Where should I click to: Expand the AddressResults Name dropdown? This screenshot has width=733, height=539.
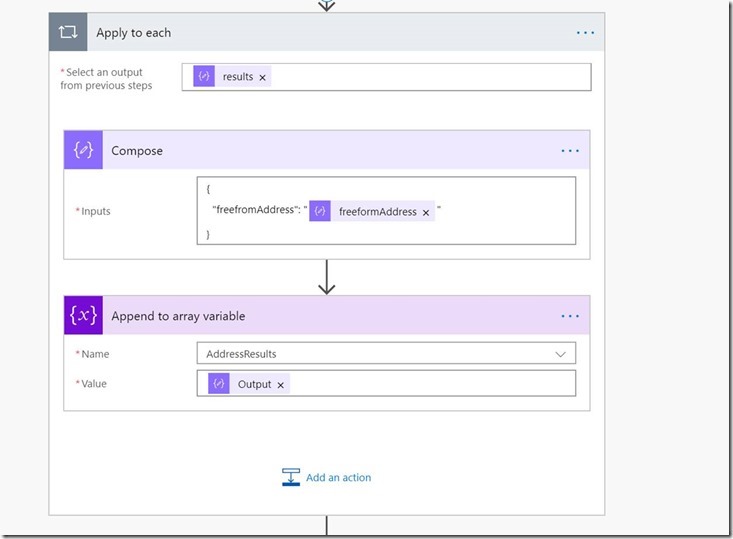(560, 354)
